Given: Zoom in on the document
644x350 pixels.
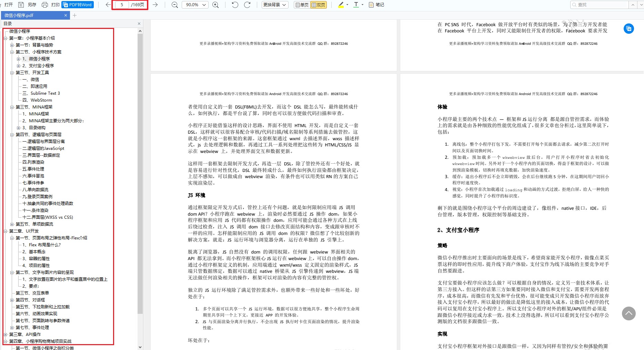Looking at the screenshot, I should tap(215, 4).
